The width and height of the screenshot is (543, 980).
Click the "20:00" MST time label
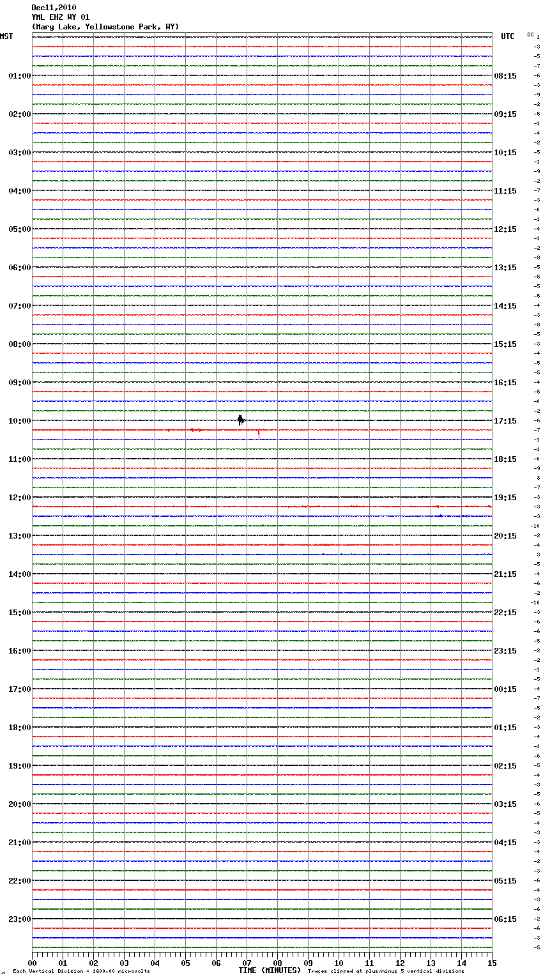(x=19, y=804)
